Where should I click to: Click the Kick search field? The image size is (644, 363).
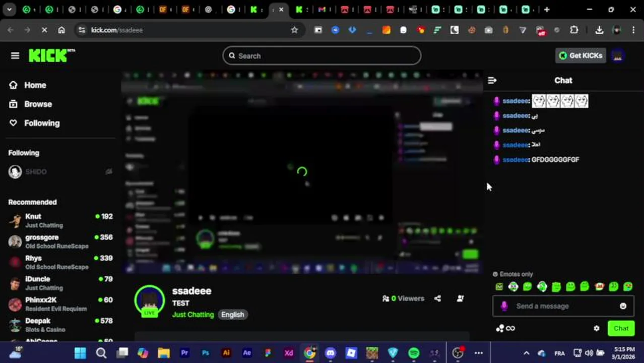click(x=322, y=55)
